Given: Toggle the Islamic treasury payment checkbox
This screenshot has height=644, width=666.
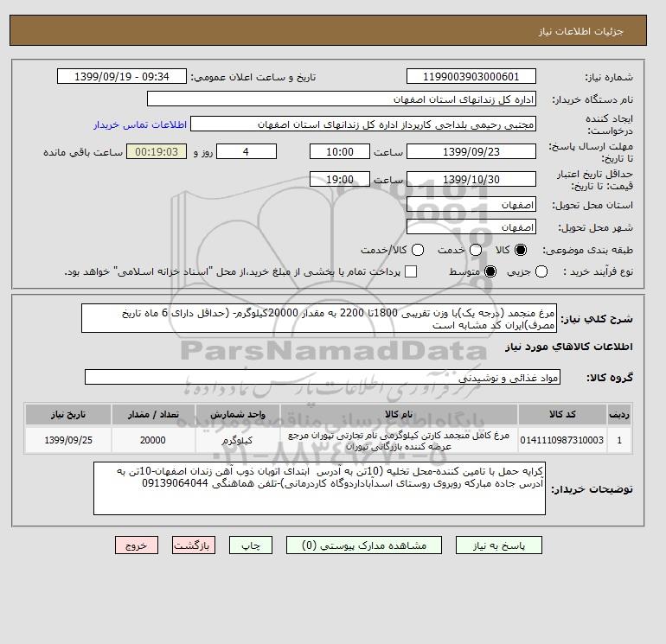Looking at the screenshot, I should coord(411,271).
